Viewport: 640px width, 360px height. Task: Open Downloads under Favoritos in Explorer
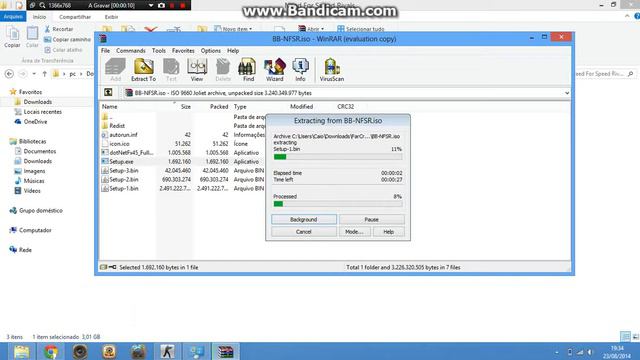(37, 102)
